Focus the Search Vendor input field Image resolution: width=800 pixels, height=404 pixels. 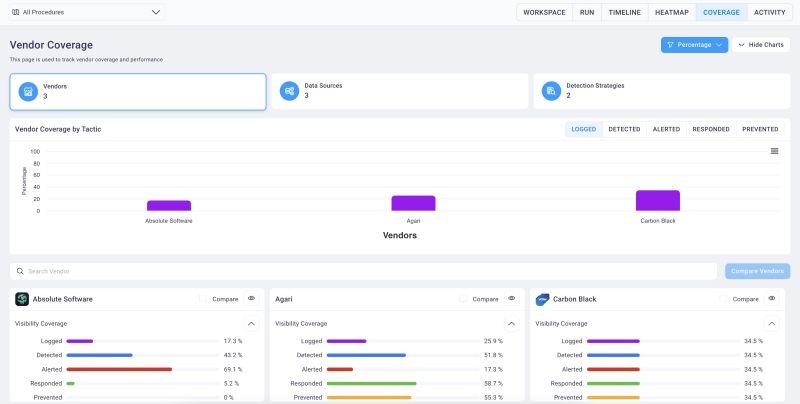click(x=363, y=271)
